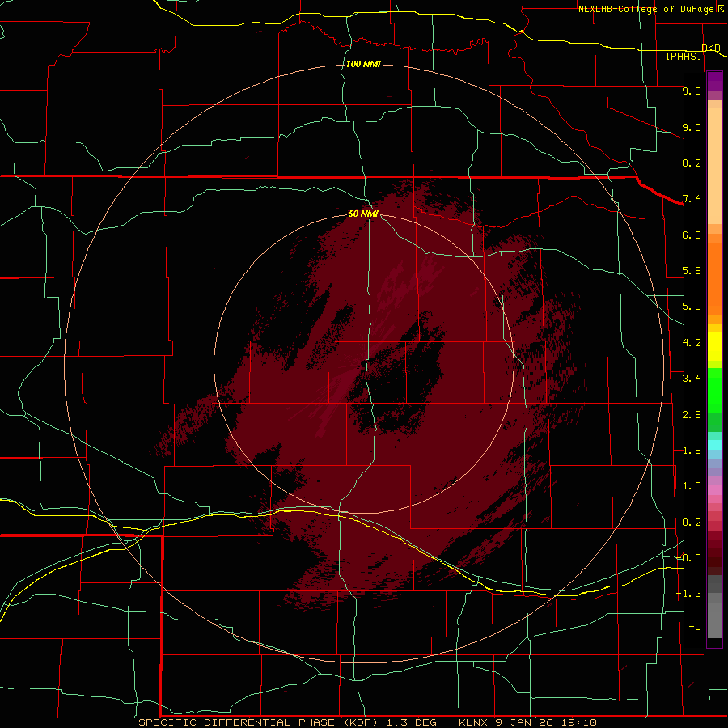Click the 2.6 value on the color scale
The height and width of the screenshot is (728, 728).
pyautogui.click(x=692, y=415)
